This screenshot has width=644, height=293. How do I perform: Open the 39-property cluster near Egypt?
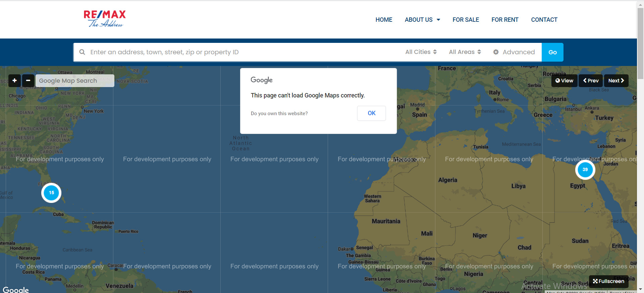pos(585,169)
